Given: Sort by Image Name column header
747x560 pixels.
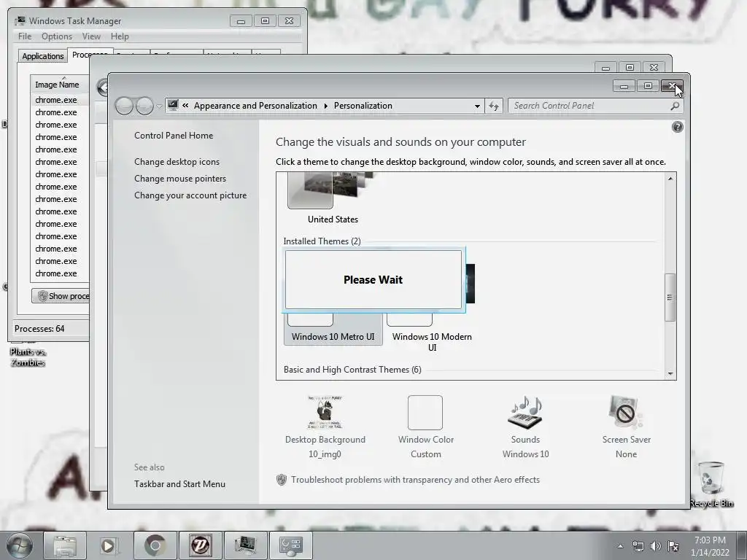Looking at the screenshot, I should 60,85.
